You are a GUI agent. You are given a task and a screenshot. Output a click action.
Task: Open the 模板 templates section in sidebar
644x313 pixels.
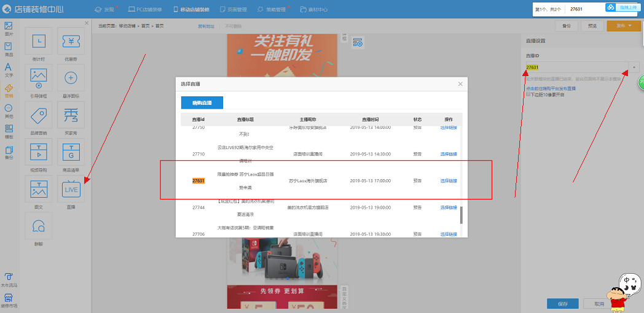click(9, 132)
